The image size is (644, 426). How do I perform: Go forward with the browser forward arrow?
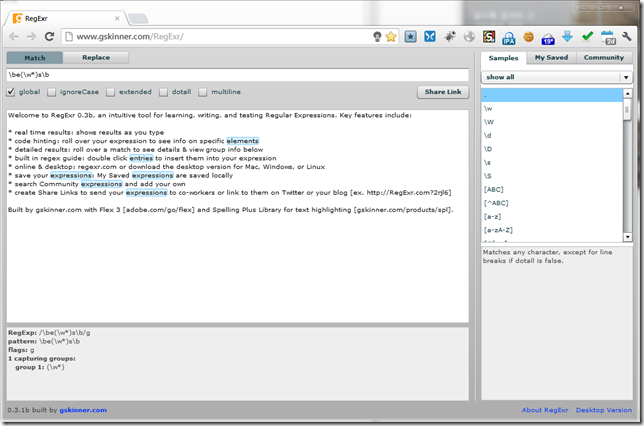click(31, 37)
